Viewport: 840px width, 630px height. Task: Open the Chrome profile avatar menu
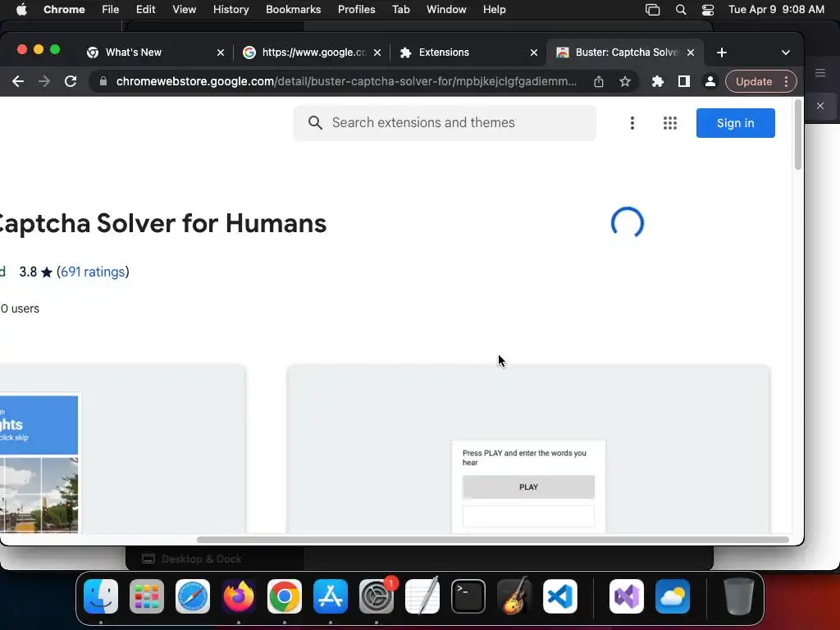pyautogui.click(x=710, y=81)
